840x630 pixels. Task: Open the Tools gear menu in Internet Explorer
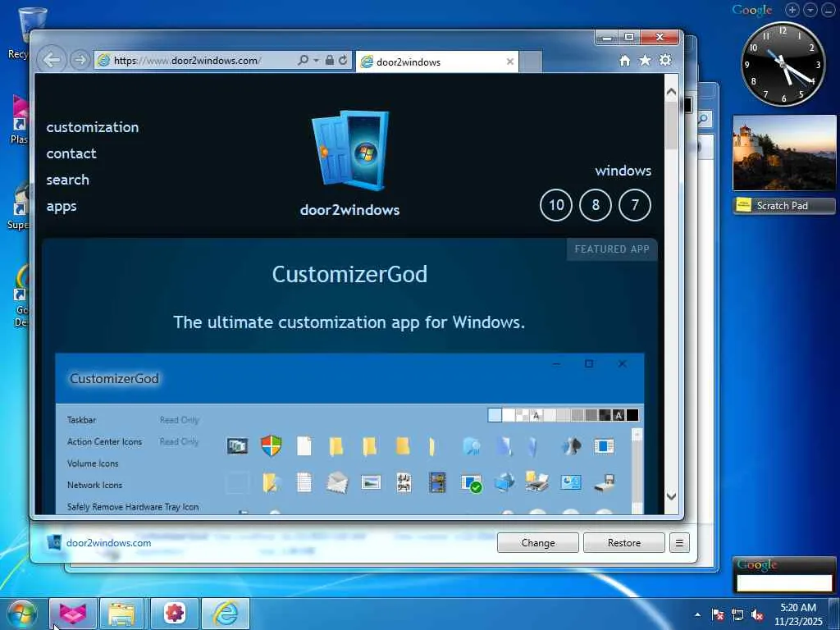(x=665, y=60)
